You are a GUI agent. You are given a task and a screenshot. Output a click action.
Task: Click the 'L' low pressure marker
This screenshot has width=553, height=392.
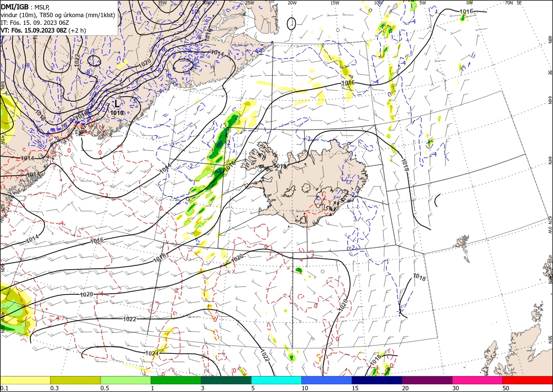(x=117, y=103)
